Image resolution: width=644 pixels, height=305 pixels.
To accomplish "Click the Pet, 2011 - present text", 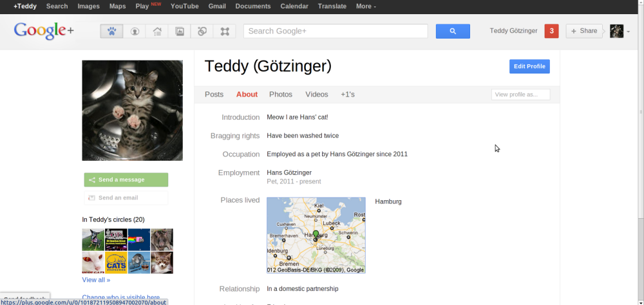I will 294,181.
